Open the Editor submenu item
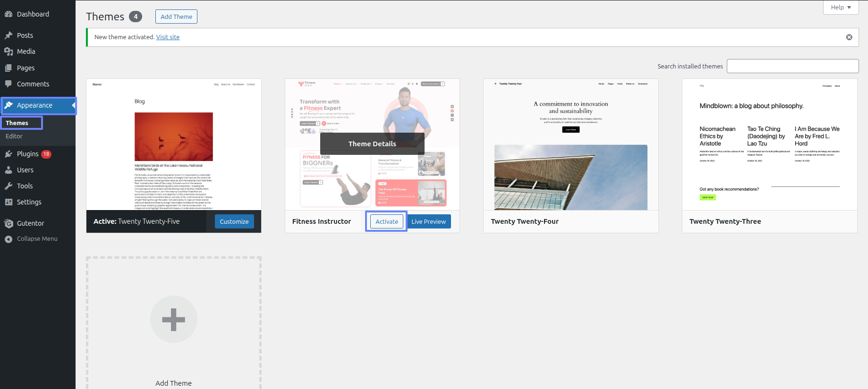The image size is (868, 389). click(14, 136)
